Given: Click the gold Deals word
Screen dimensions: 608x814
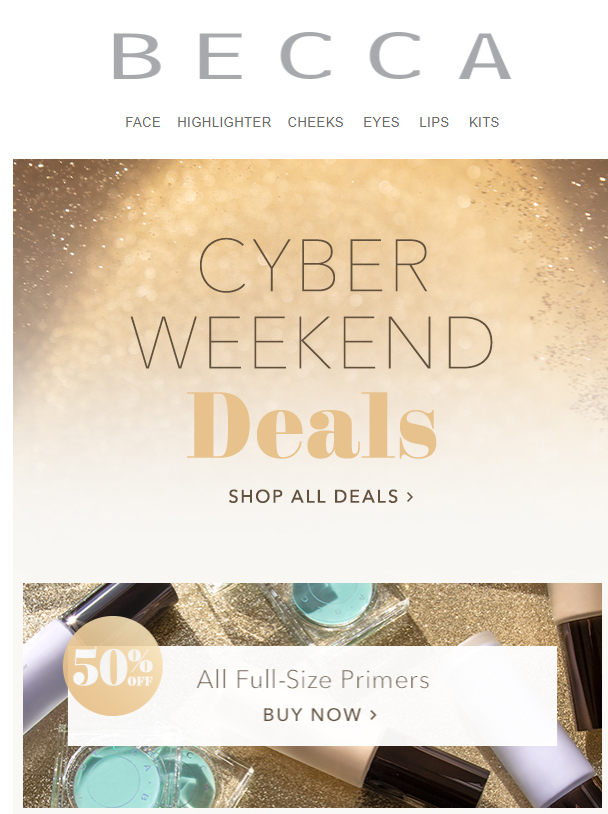Looking at the screenshot, I should [x=312, y=426].
